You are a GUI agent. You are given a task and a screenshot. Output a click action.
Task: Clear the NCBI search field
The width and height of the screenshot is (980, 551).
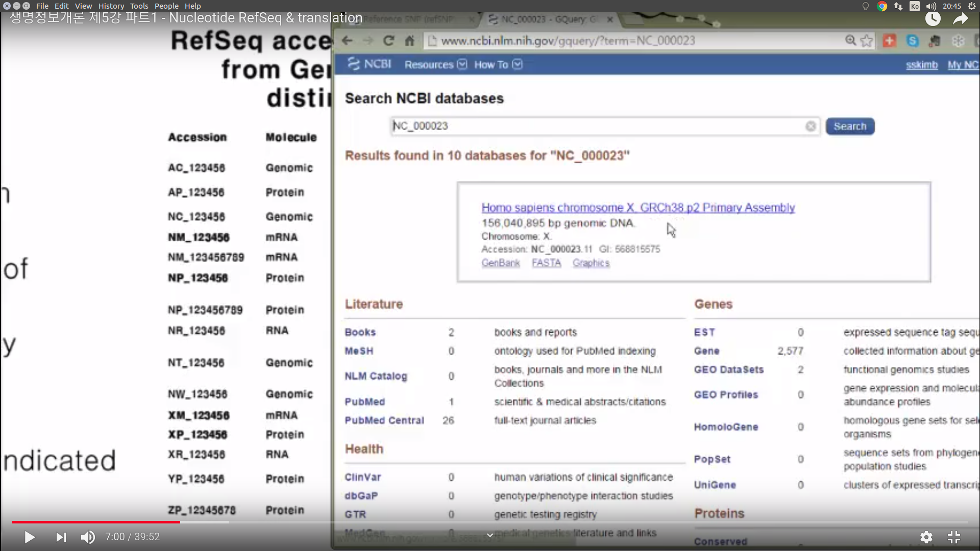point(811,126)
